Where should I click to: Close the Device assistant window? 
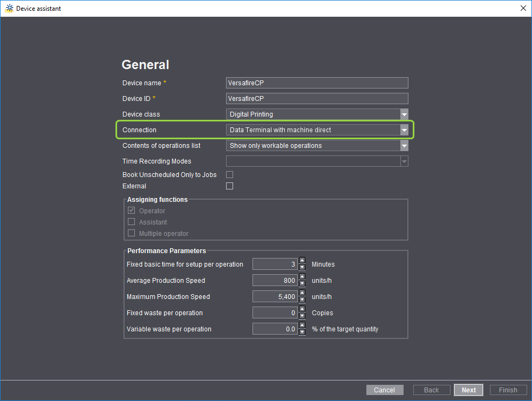pyautogui.click(x=522, y=8)
